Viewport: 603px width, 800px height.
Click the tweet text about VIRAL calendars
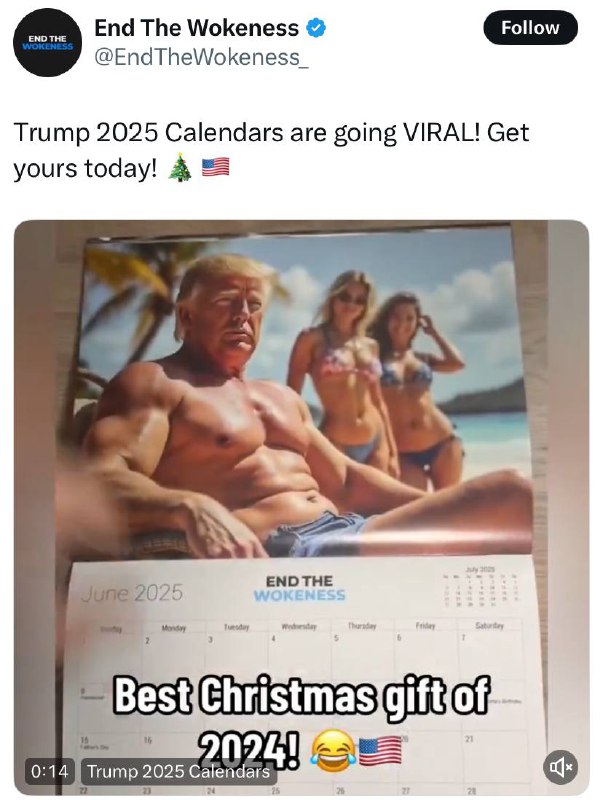[271, 150]
